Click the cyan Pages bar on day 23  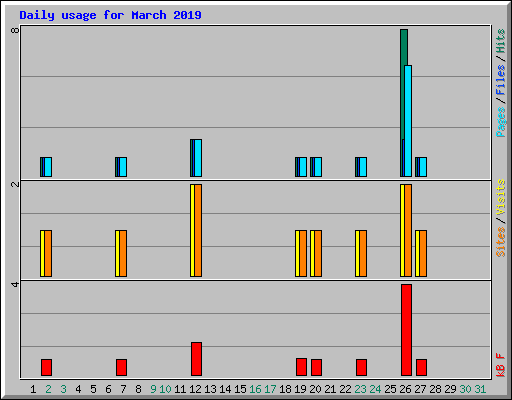tap(363, 167)
